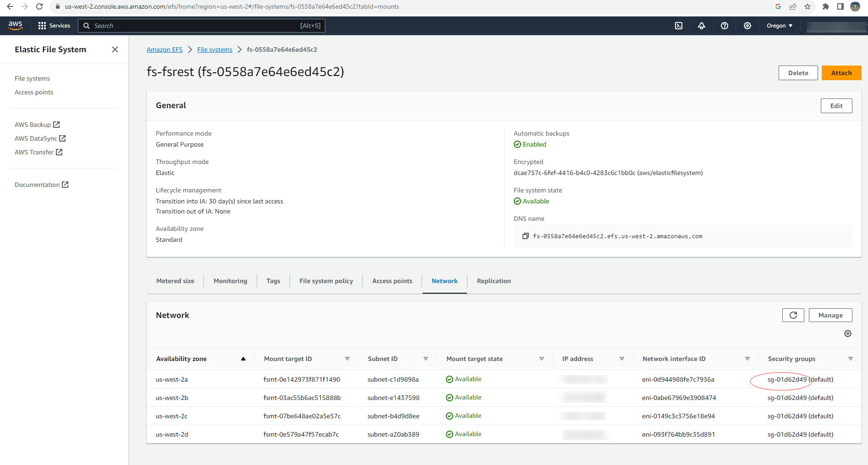The height and width of the screenshot is (465, 868).
Task: Click the orange Attach button
Action: click(841, 73)
